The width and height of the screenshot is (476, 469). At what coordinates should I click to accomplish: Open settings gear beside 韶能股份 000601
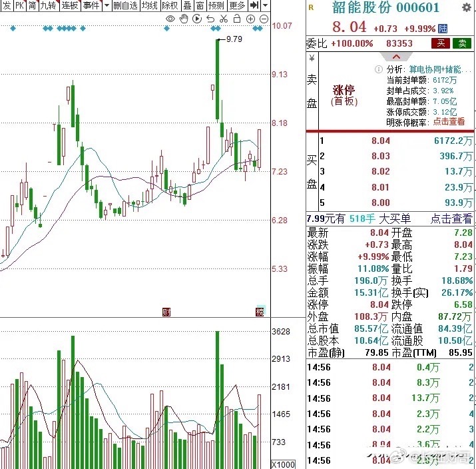pos(467,7)
